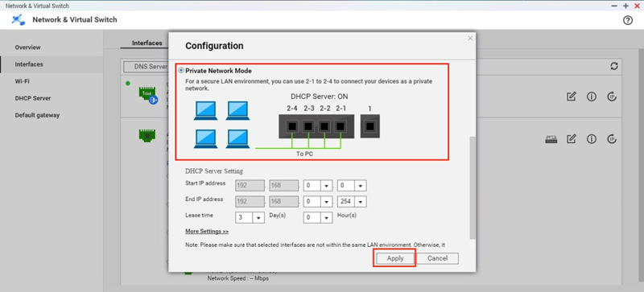The height and width of the screenshot is (292, 644).
Task: Renew the second adapter's IP address
Action: pos(612,139)
